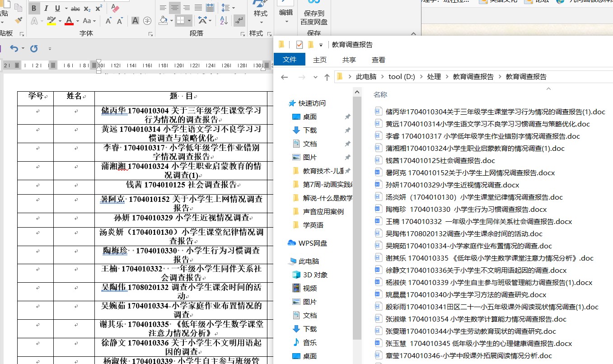Open the 文件 tab in Explorer
Viewport: 613px width, 364px height.
click(x=290, y=60)
